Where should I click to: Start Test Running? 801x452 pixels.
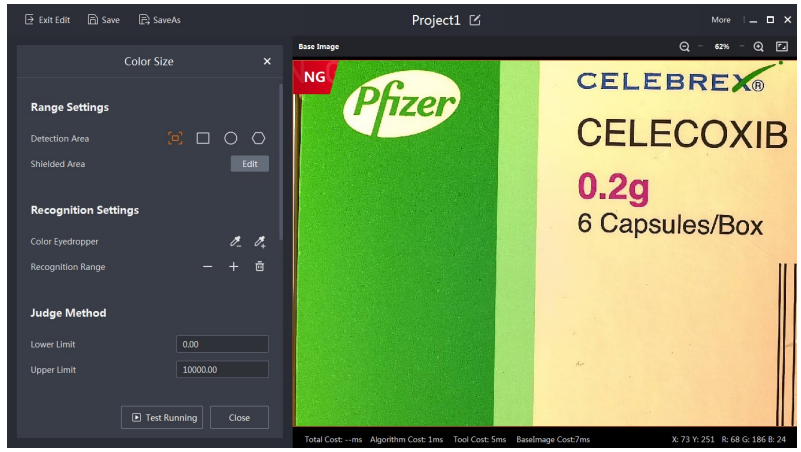tap(162, 417)
